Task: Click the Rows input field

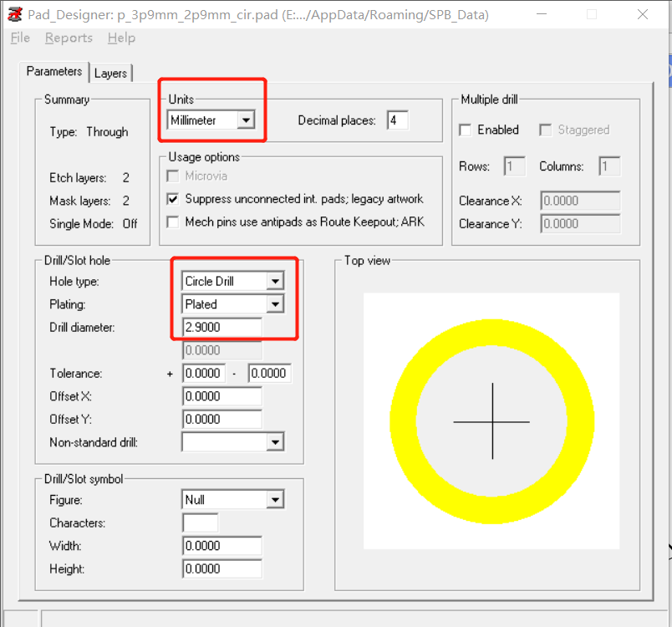Action: (x=514, y=166)
